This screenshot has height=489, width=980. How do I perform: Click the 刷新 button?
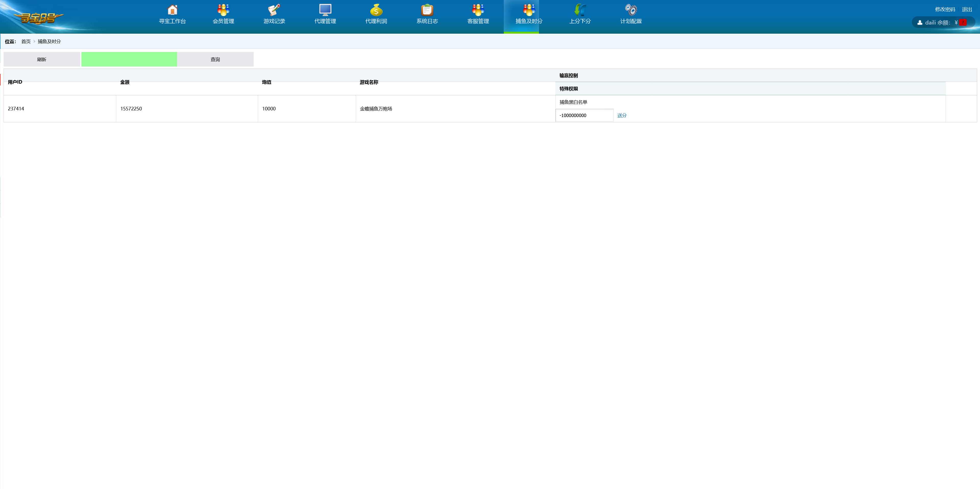point(42,59)
